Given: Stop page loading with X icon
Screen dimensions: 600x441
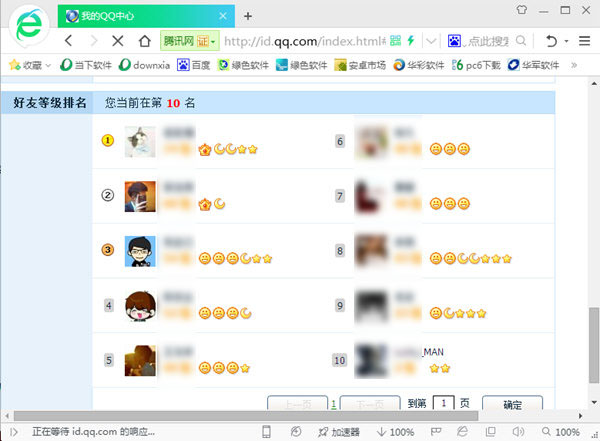Looking at the screenshot, I should tap(118, 41).
